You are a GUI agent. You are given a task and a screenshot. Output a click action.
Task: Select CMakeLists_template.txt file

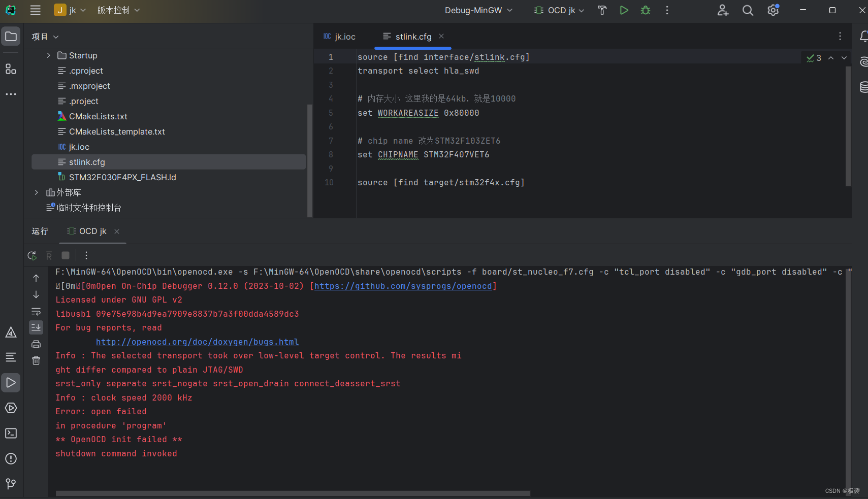click(x=111, y=131)
